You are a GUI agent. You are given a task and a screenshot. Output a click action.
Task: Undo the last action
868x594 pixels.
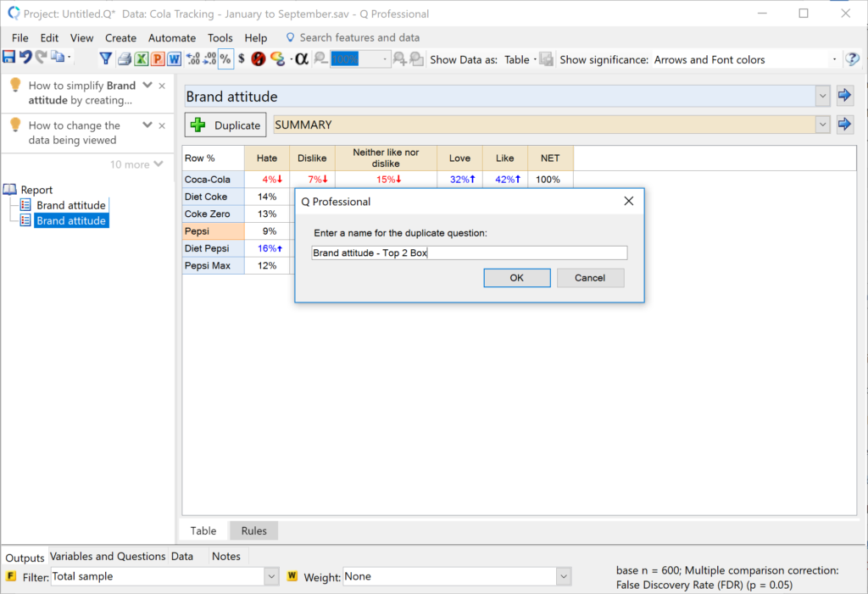tap(25, 57)
